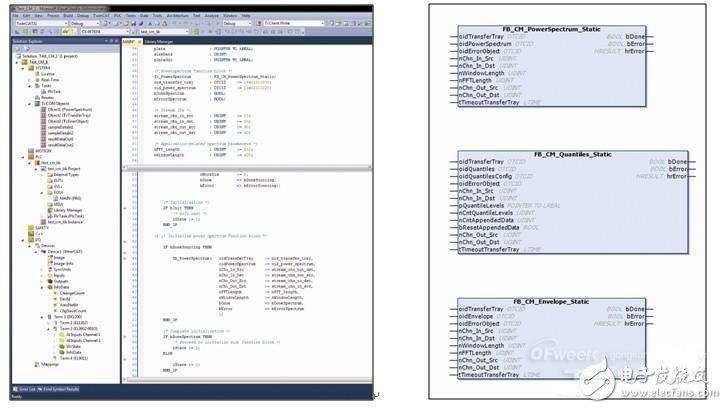Open the Error List panel tab
Screen dimensions: 727x409
pos(25,388)
